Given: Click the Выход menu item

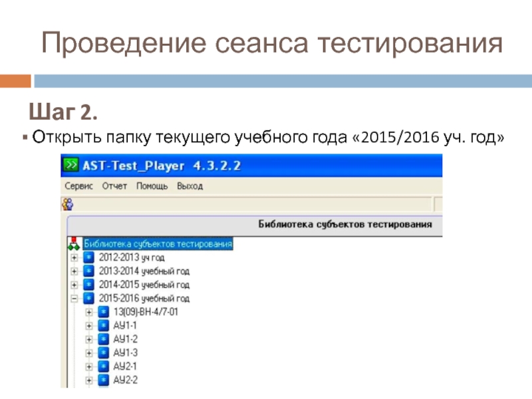Looking at the screenshot, I should (x=190, y=186).
